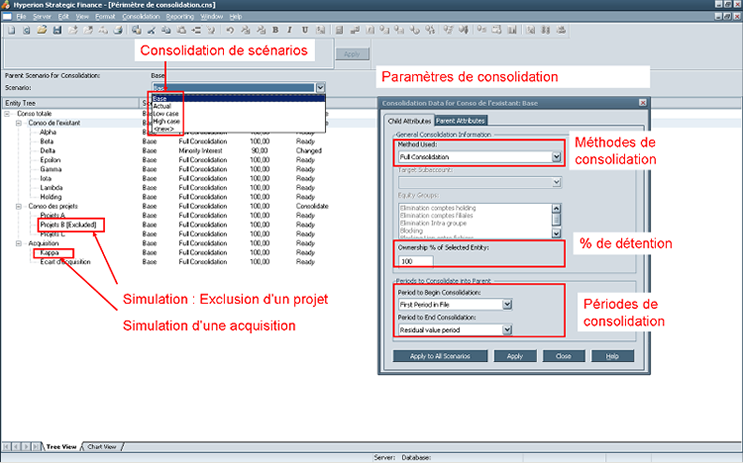Open the Method Used dropdown

556,157
